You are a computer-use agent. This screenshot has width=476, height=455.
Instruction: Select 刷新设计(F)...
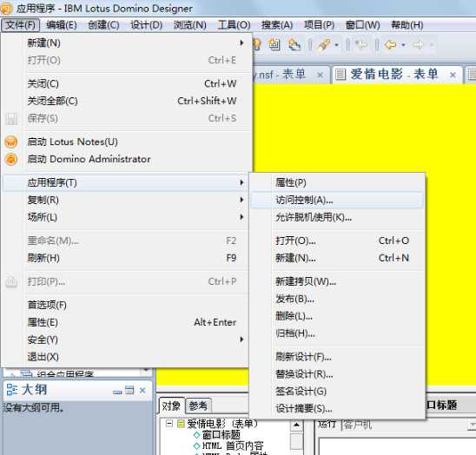click(337, 357)
